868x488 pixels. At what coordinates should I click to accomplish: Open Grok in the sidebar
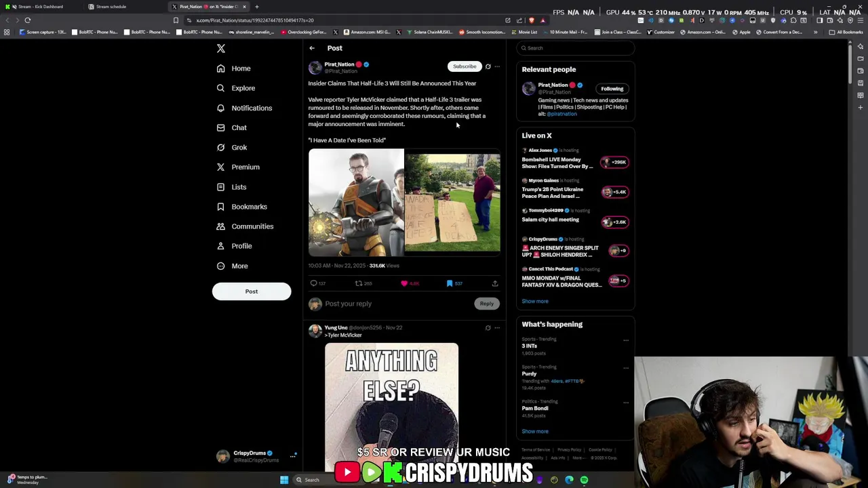click(231, 147)
